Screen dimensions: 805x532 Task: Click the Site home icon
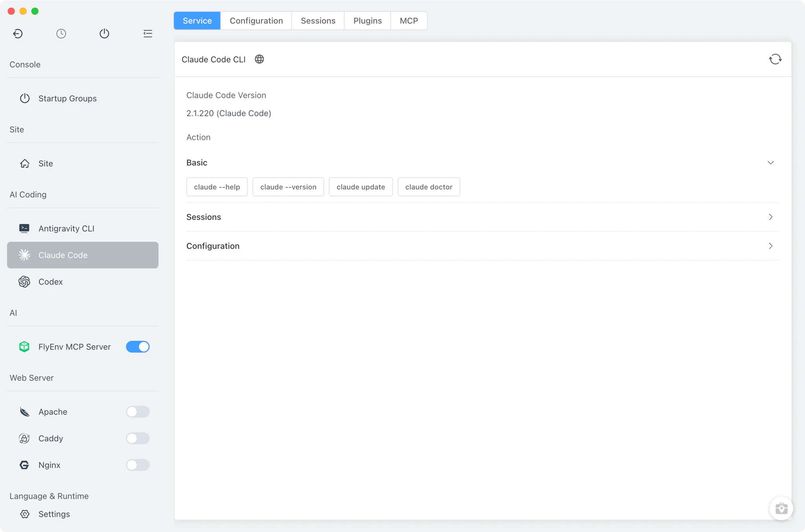pos(25,163)
